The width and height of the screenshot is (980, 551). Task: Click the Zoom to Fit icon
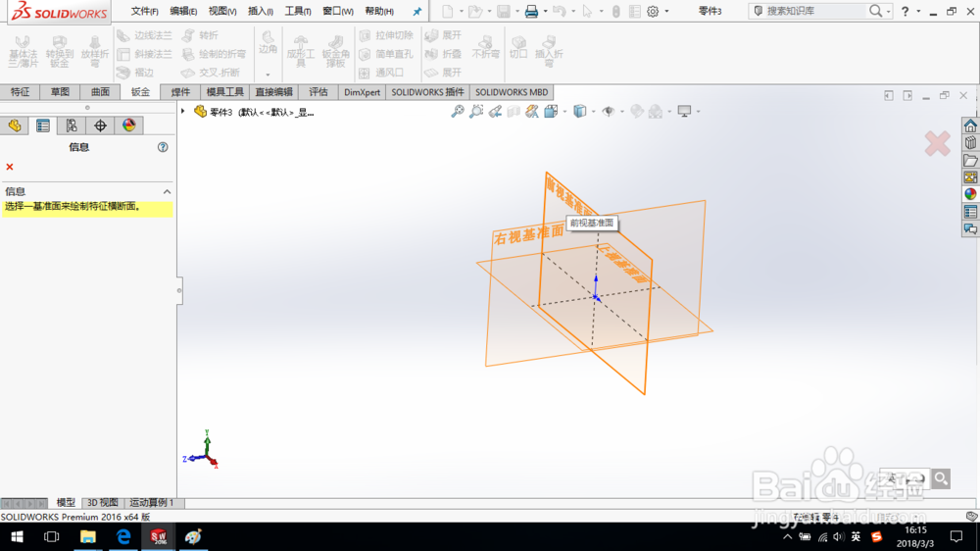tap(458, 112)
